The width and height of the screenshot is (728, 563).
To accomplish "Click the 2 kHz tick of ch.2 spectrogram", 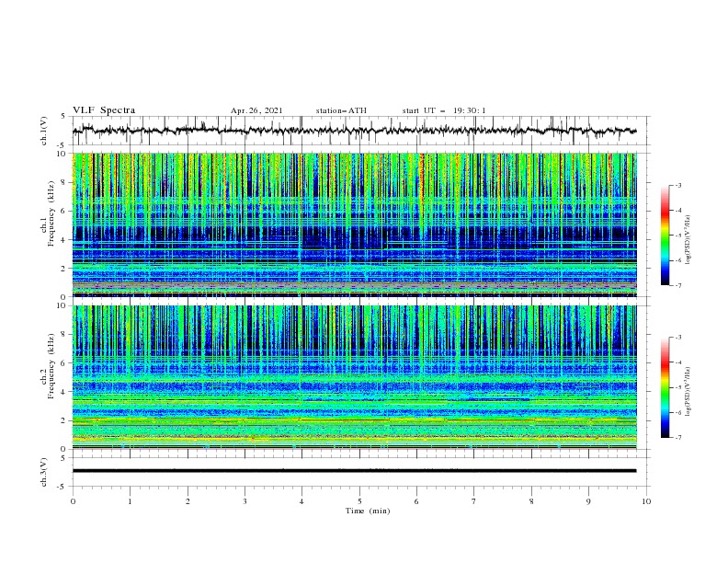I will click(64, 420).
